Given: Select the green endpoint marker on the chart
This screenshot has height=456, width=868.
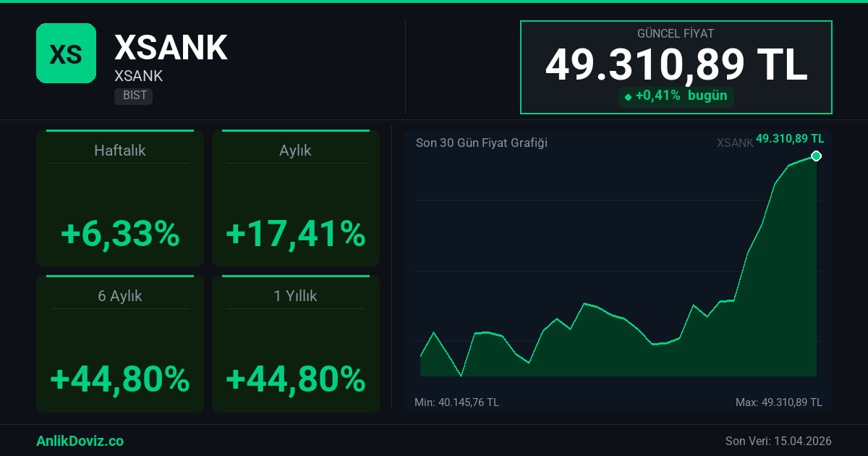Looking at the screenshot, I should pos(816,156).
